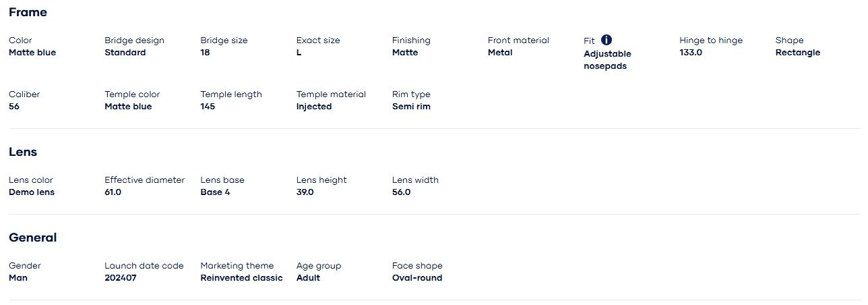The image size is (868, 305).
Task: Click the Oval-round face shape value
Action: 417,278
